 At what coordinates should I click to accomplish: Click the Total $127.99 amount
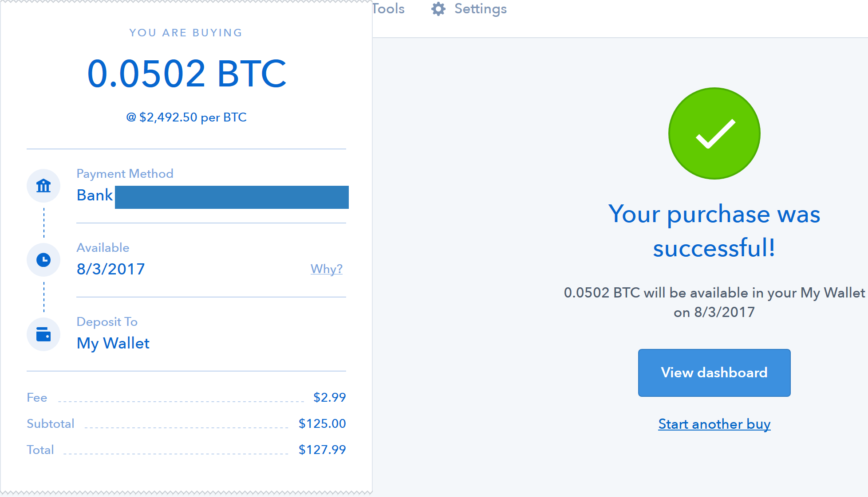pyautogui.click(x=322, y=449)
